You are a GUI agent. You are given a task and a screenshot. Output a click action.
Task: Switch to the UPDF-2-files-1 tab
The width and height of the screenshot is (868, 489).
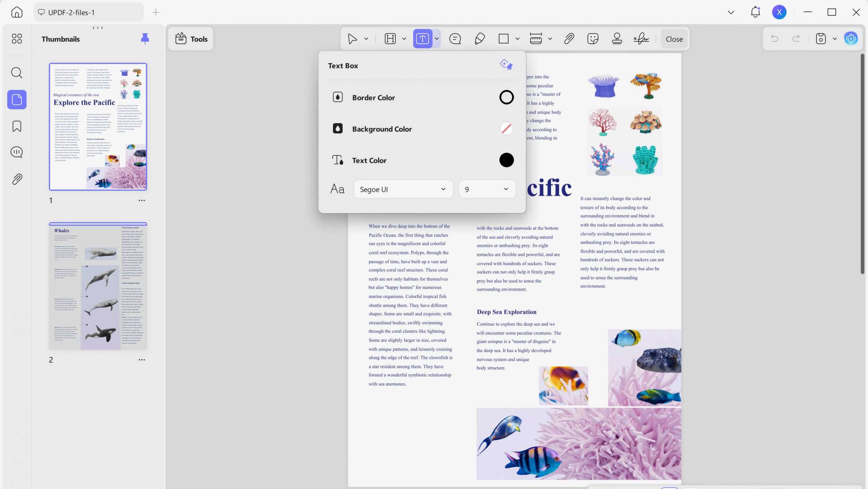coord(88,13)
